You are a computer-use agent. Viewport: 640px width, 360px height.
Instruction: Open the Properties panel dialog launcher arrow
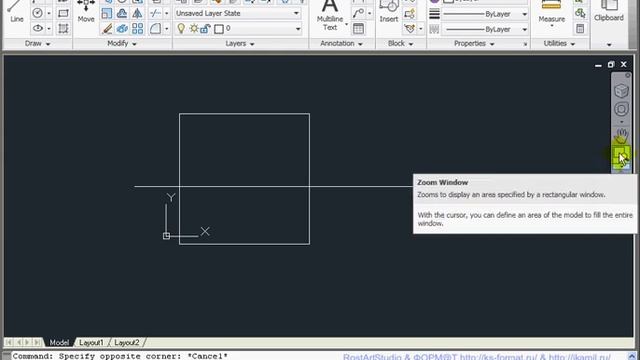click(525, 44)
